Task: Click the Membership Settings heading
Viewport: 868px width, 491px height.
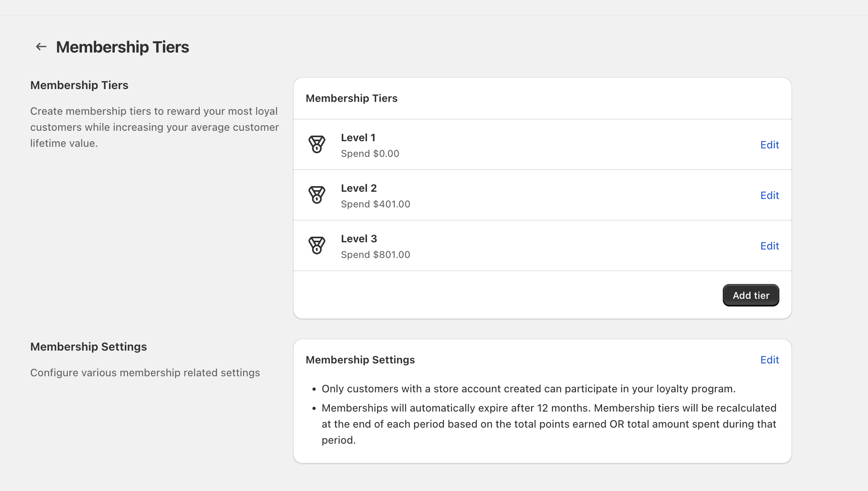Action: (x=361, y=360)
